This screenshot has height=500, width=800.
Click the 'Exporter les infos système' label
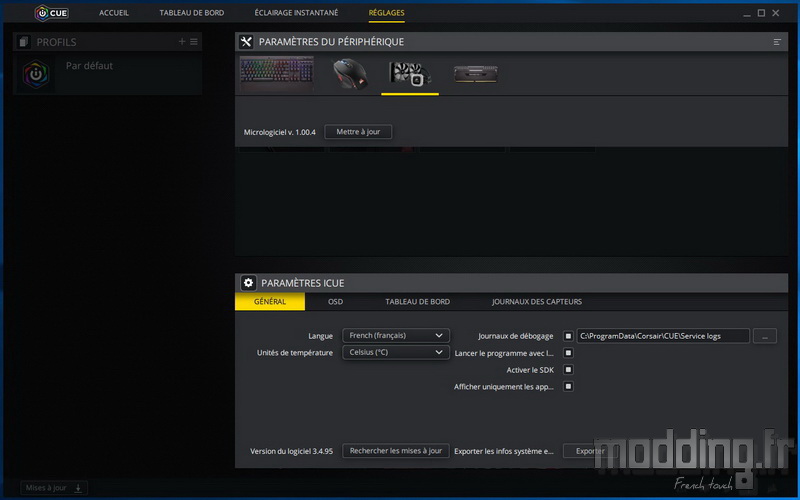pyautogui.click(x=504, y=451)
